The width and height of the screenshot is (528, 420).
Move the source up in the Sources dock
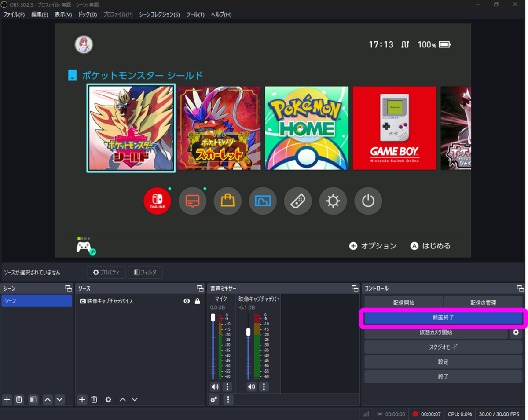click(x=123, y=399)
